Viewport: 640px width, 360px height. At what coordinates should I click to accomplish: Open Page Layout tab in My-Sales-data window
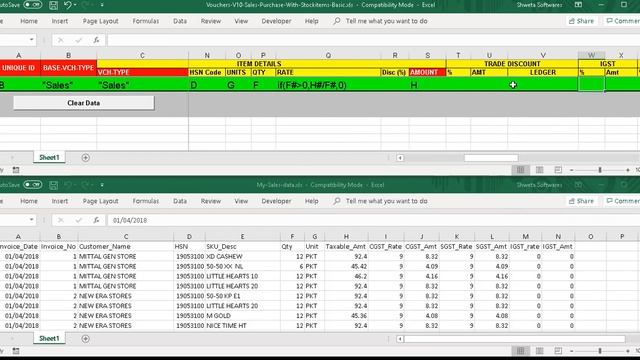coord(100,201)
